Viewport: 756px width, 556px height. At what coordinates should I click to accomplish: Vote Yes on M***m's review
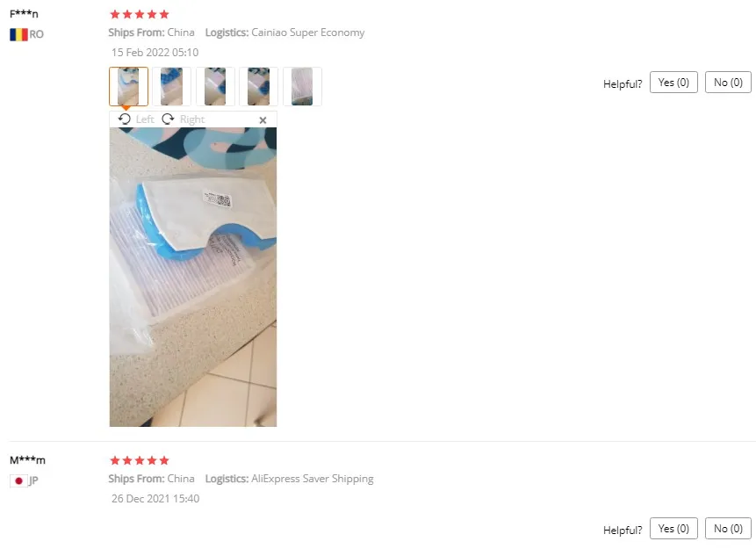[x=673, y=529]
